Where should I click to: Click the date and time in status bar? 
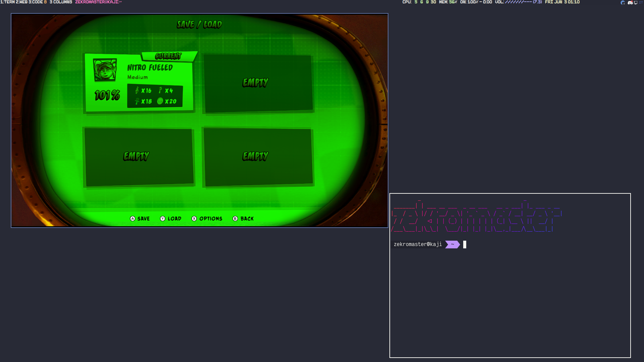point(562,2)
